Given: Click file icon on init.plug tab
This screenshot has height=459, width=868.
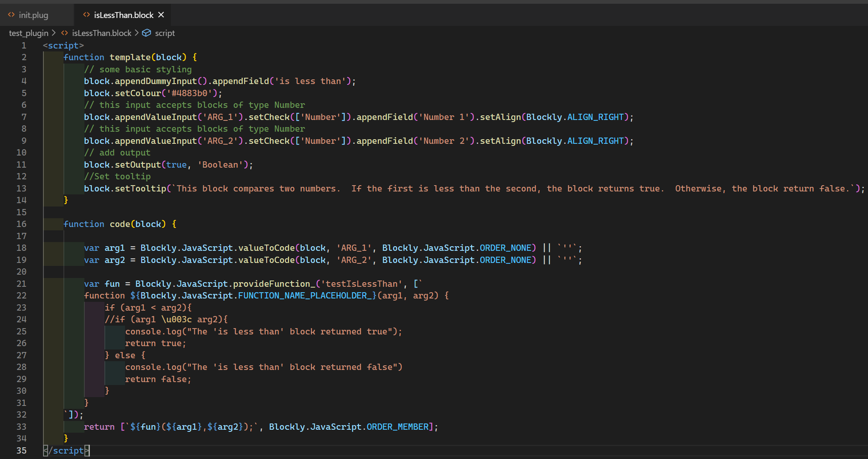Looking at the screenshot, I should [11, 15].
